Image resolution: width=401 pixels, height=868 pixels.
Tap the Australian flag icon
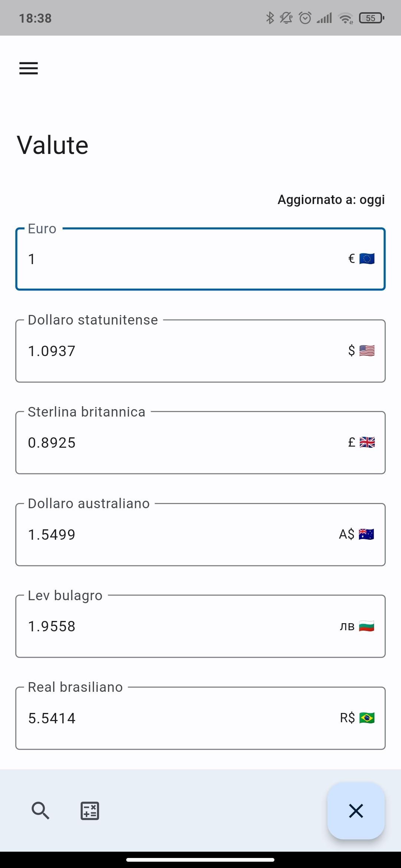[366, 534]
